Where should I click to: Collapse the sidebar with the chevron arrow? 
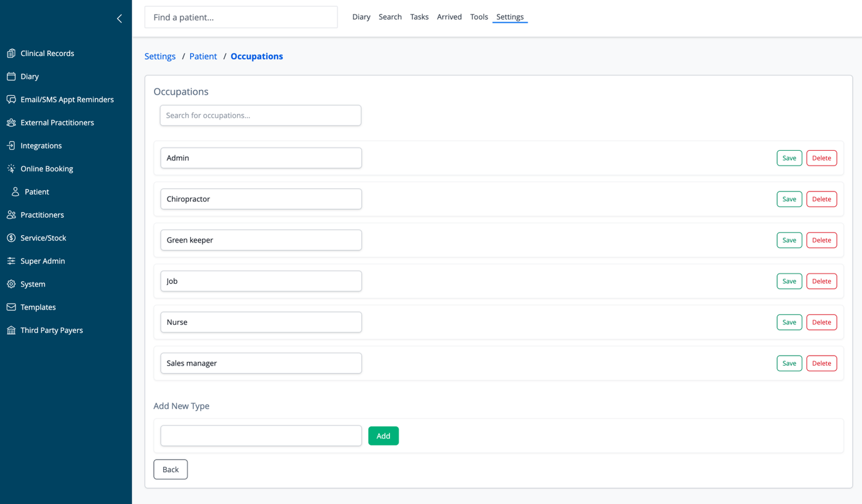coord(119,18)
